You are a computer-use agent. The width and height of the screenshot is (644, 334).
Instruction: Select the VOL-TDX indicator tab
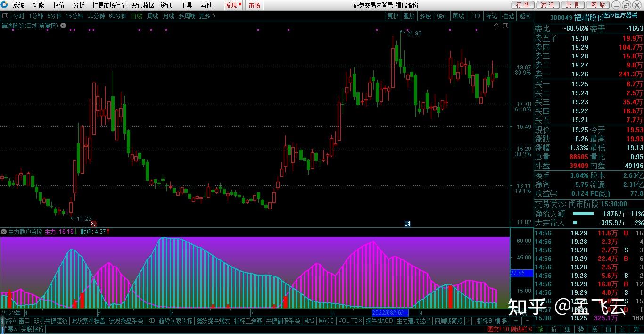pyautogui.click(x=350, y=321)
